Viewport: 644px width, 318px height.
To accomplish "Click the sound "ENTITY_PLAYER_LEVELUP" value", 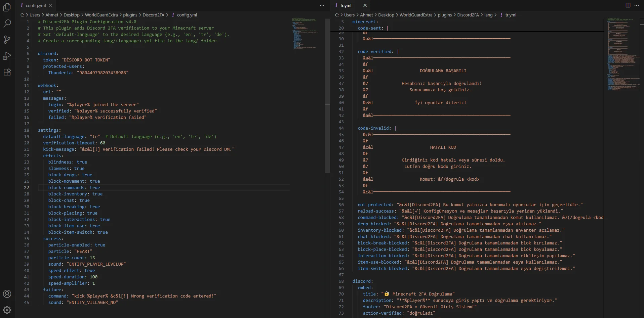I will point(96,264).
